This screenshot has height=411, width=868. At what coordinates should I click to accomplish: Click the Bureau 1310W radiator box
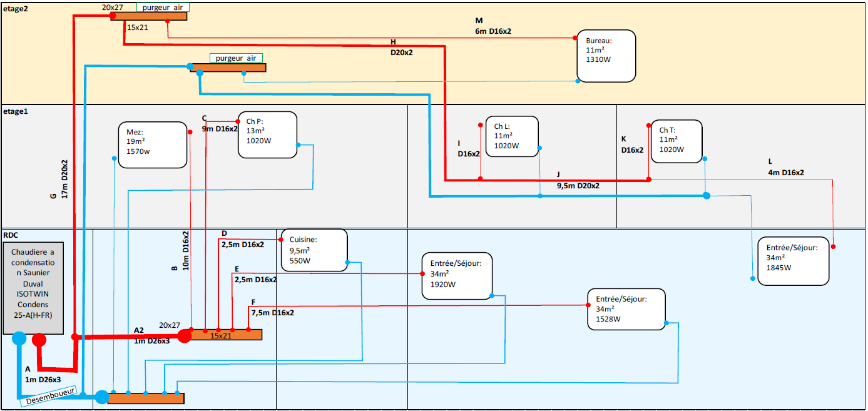pyautogui.click(x=606, y=56)
